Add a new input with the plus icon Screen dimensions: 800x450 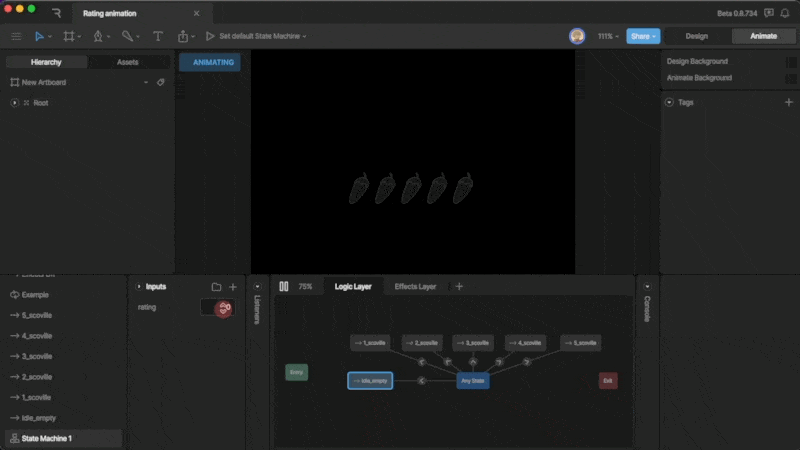(233, 287)
